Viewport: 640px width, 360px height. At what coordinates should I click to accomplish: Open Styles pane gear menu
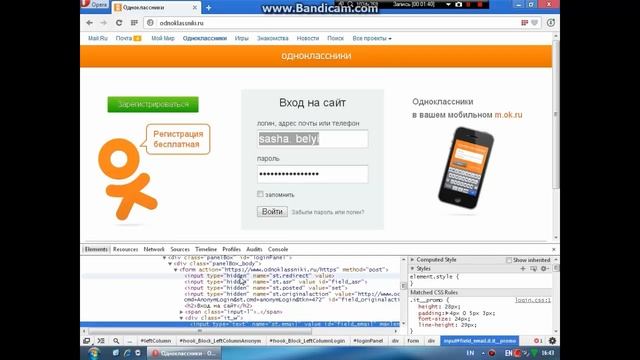pyautogui.click(x=544, y=269)
